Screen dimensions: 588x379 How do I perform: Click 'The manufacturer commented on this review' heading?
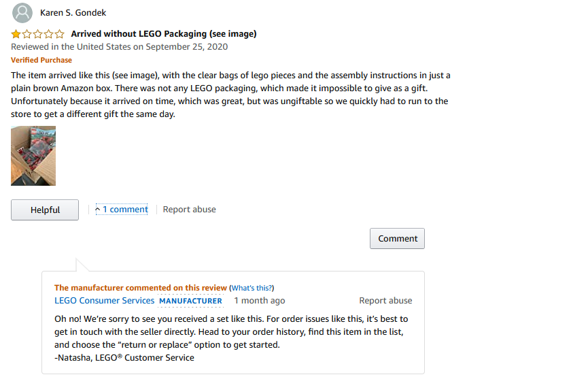pyautogui.click(x=141, y=288)
